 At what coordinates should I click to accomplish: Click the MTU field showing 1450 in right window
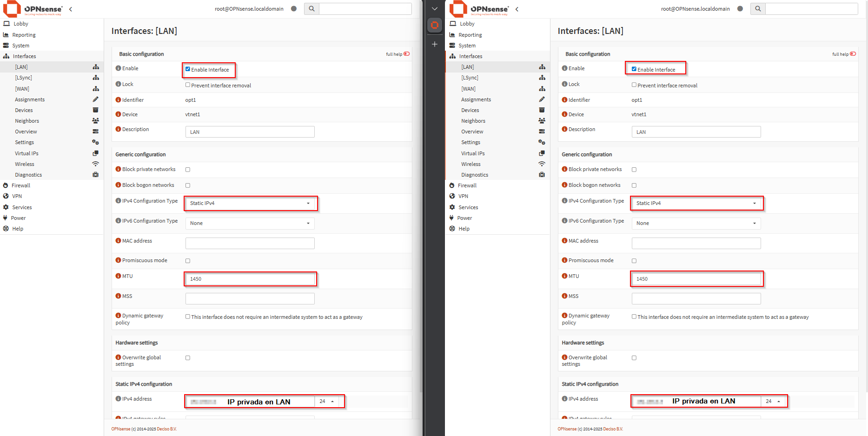[x=696, y=279]
